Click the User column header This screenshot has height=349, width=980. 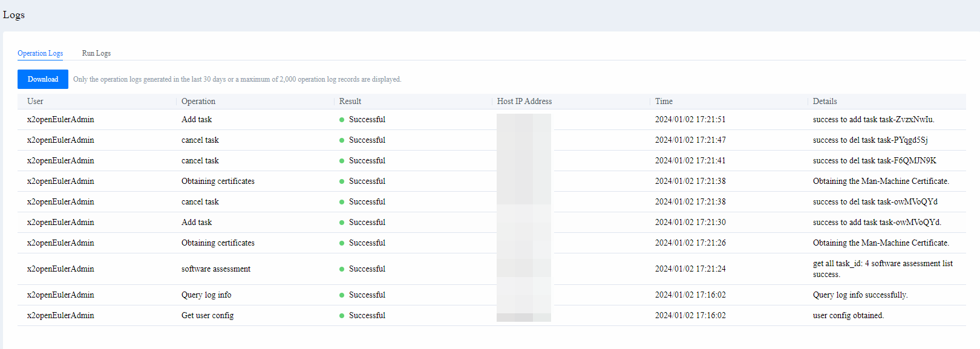[35, 102]
